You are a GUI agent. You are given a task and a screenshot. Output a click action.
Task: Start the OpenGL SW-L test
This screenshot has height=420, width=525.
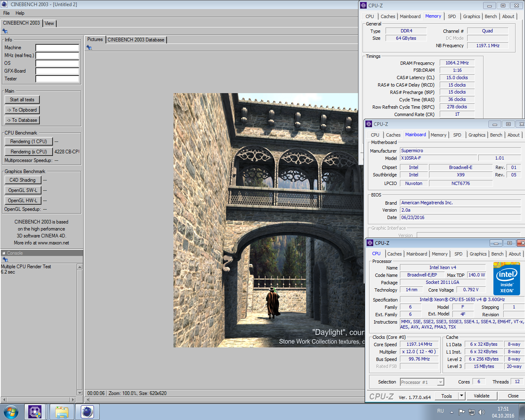[23, 190]
